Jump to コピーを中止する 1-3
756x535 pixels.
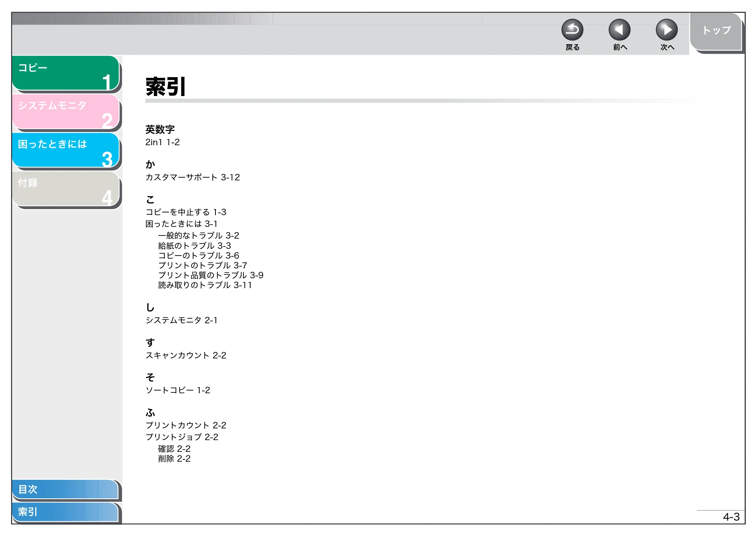[x=186, y=212]
